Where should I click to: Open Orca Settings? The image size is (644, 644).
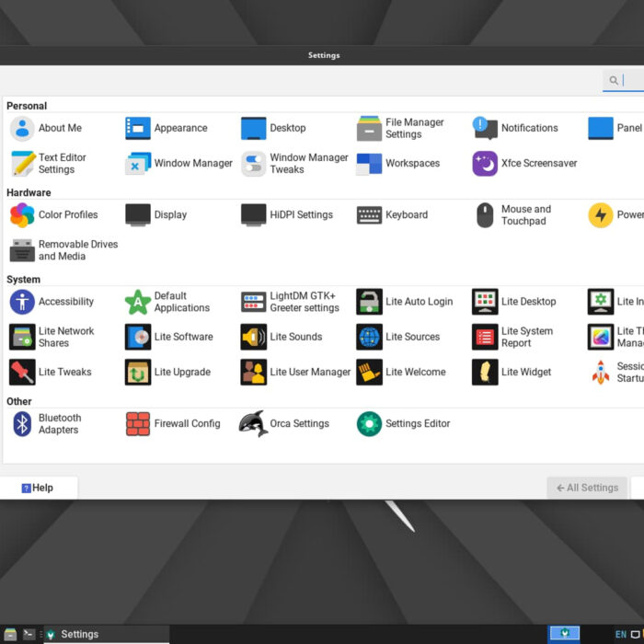click(x=285, y=424)
